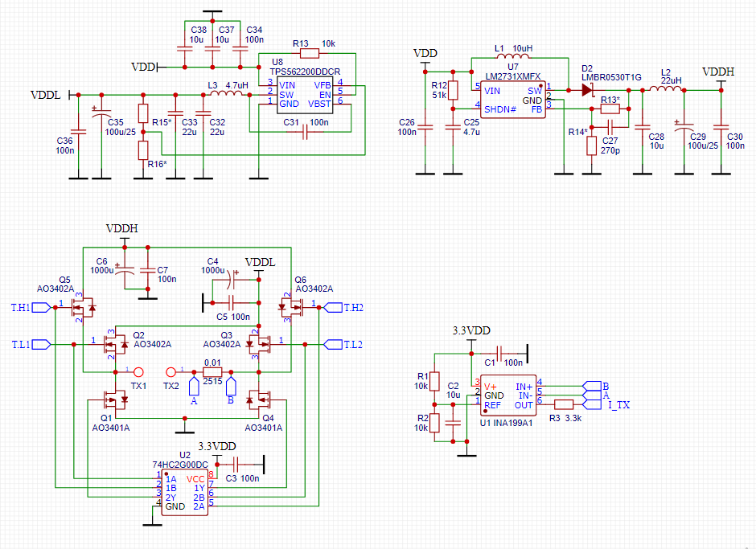Click the '74HC2G00DC' part name text
Screen dimensions: 756x549
[x=180, y=465]
